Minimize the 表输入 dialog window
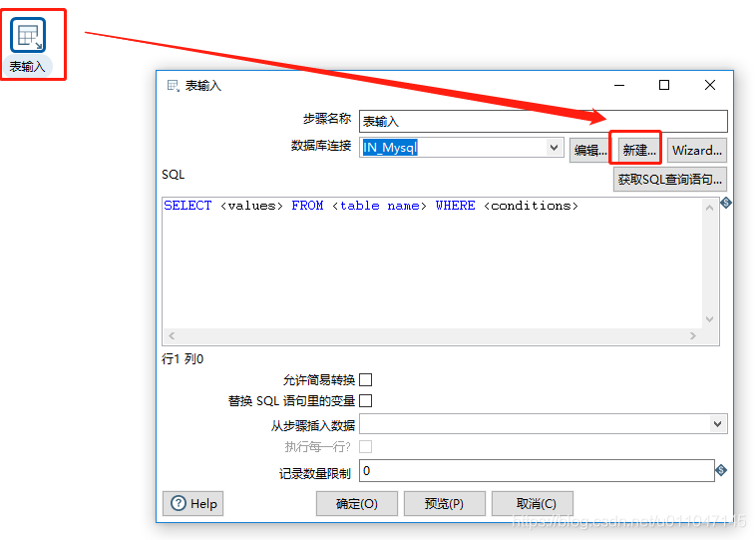This screenshot has height=540, width=756. 619,86
